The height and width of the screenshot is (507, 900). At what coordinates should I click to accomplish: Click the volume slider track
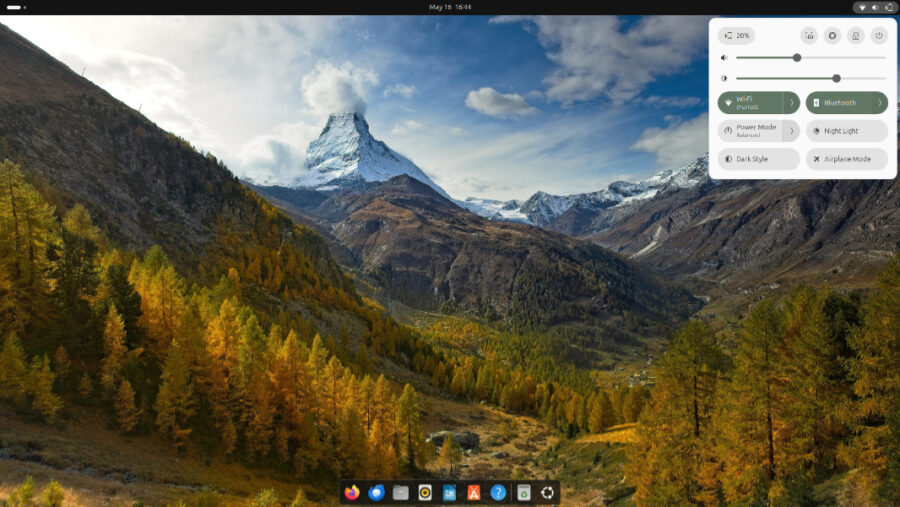click(810, 57)
